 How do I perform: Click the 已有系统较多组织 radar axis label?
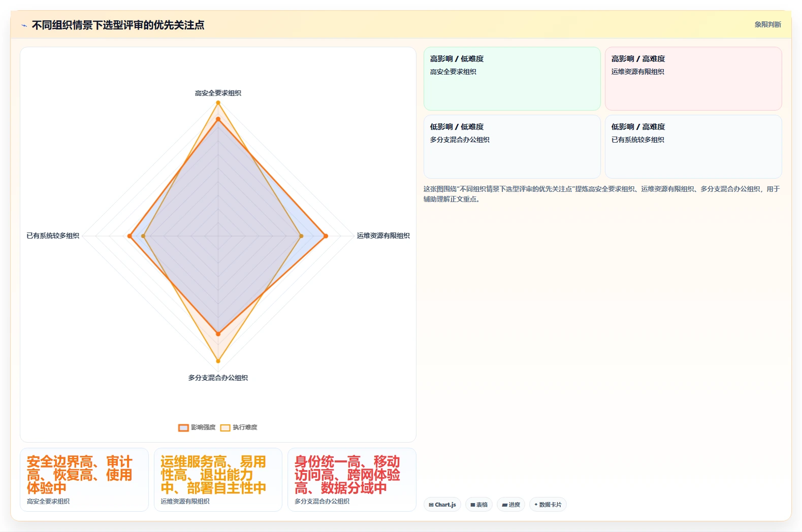(x=53, y=236)
